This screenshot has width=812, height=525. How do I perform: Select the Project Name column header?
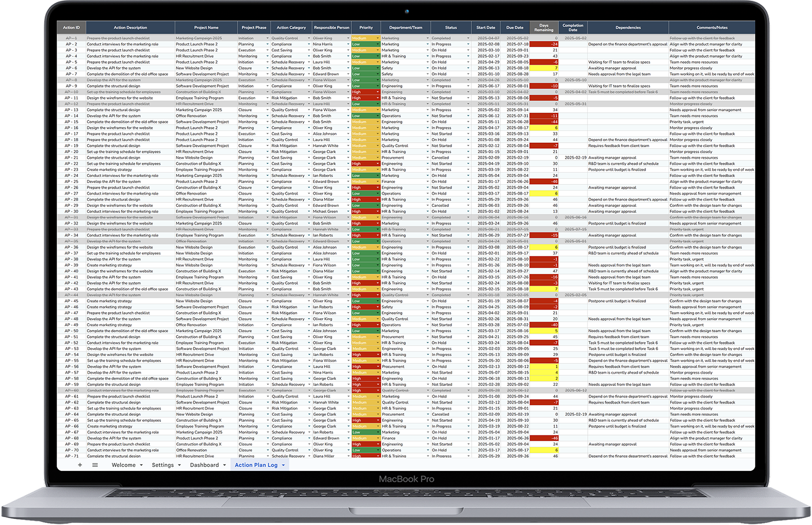coord(206,28)
